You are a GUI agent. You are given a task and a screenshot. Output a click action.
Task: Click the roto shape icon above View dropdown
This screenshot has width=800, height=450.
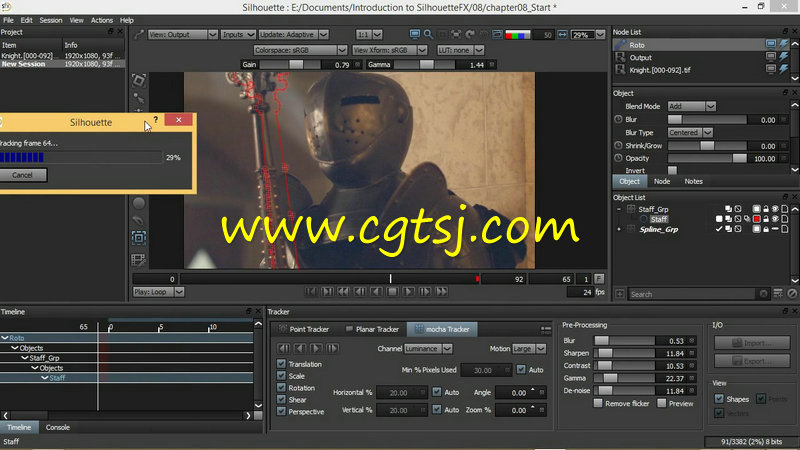tap(138, 34)
